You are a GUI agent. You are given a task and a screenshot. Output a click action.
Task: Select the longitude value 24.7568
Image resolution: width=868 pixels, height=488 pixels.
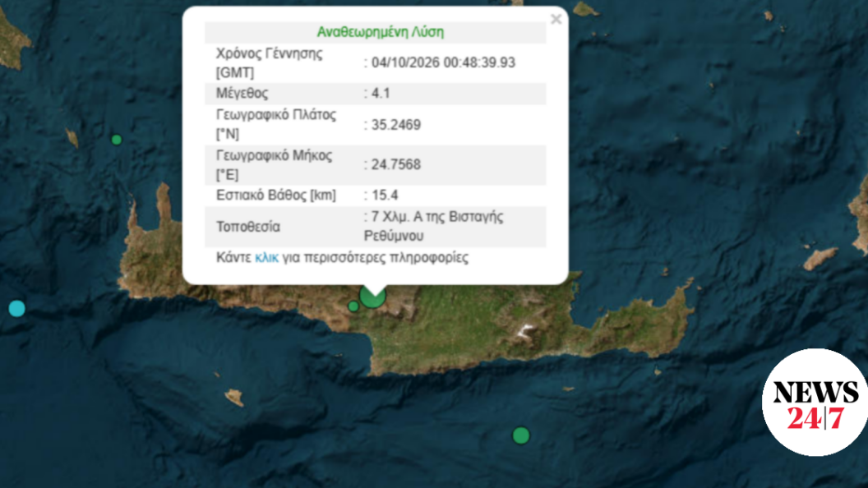coord(396,165)
